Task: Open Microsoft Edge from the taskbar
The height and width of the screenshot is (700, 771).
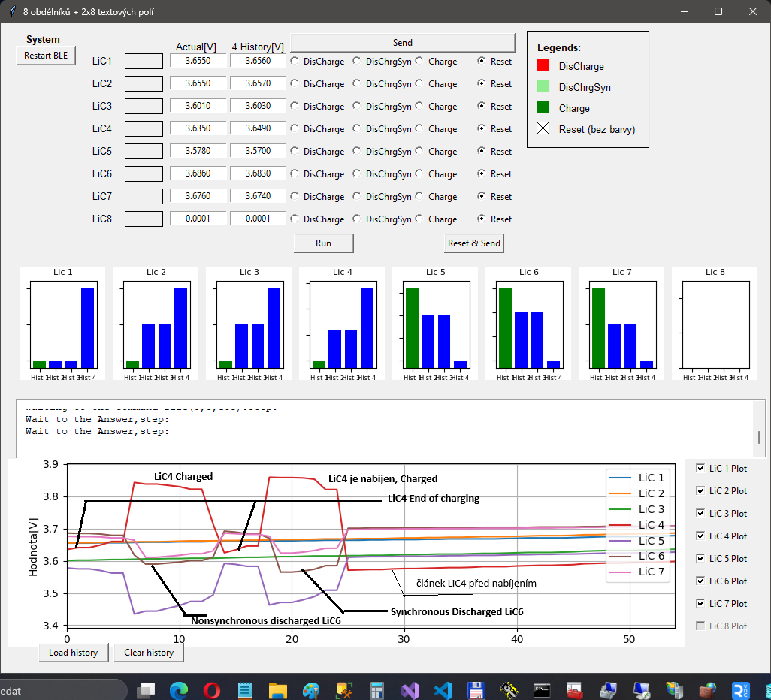Action: 178,690
